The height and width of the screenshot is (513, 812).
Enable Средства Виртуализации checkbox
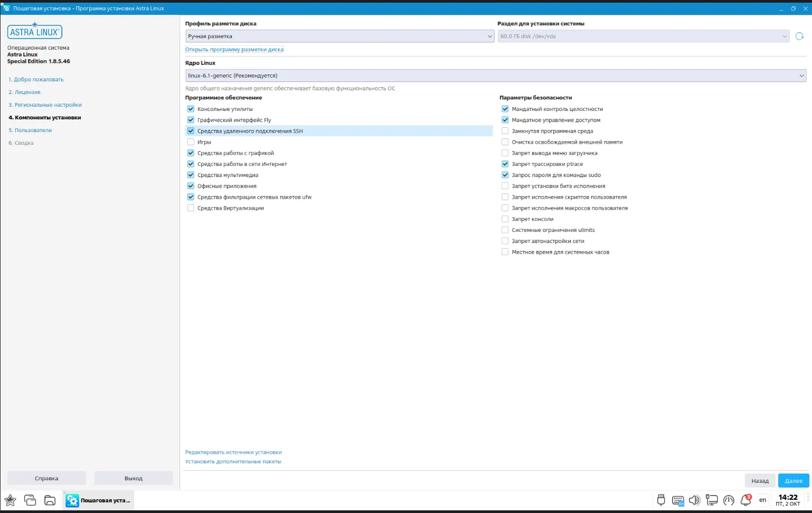[191, 208]
